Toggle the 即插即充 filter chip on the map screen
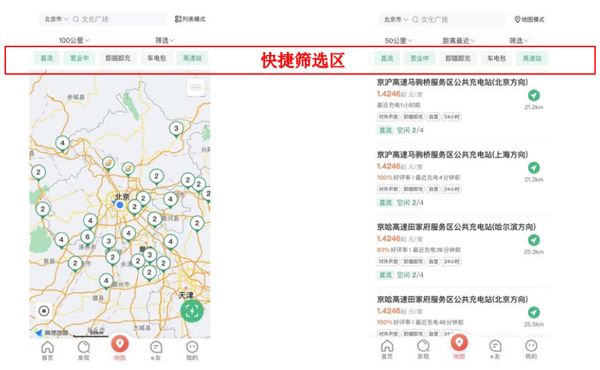 point(118,58)
